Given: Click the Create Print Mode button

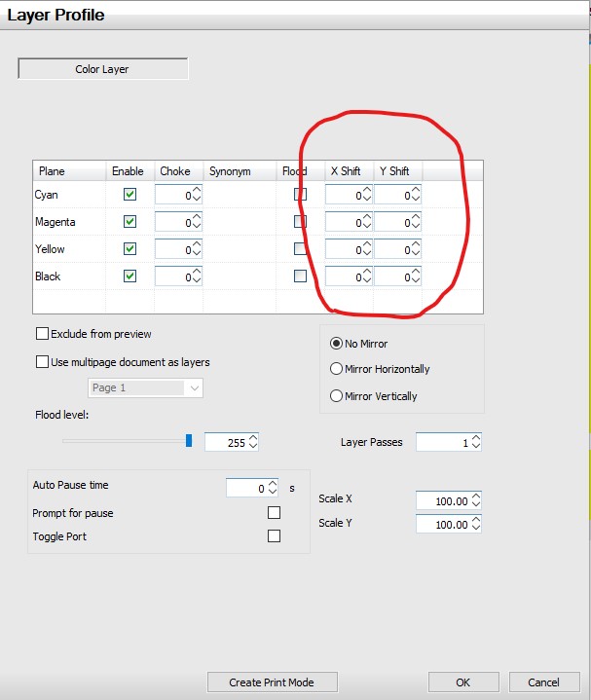Looking at the screenshot, I should pyautogui.click(x=273, y=682).
